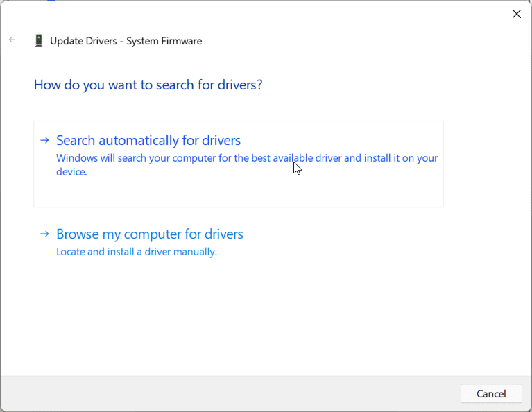Click the arrow beside Search automatically for drivers
The width and height of the screenshot is (532, 412).
click(x=44, y=140)
